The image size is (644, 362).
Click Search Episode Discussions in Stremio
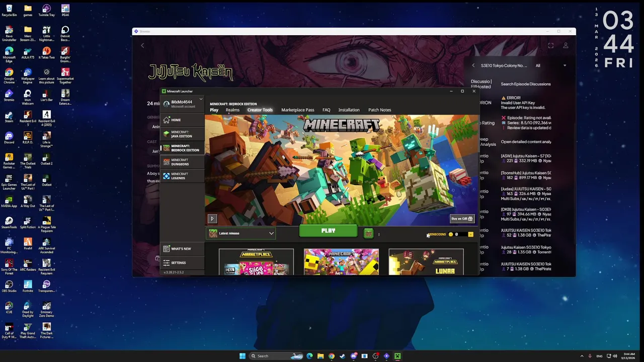[x=525, y=84]
